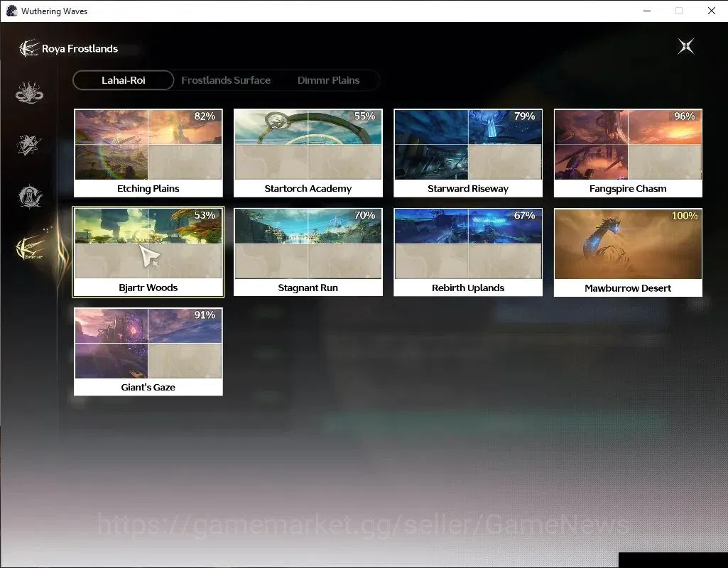This screenshot has width=728, height=568.
Task: Click the Roya Frostlands title text
Action: tap(80, 49)
